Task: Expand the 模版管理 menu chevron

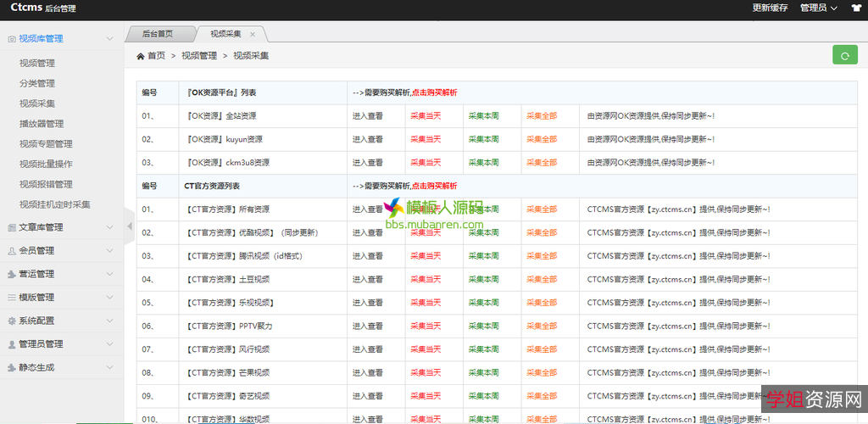Action: (x=109, y=298)
